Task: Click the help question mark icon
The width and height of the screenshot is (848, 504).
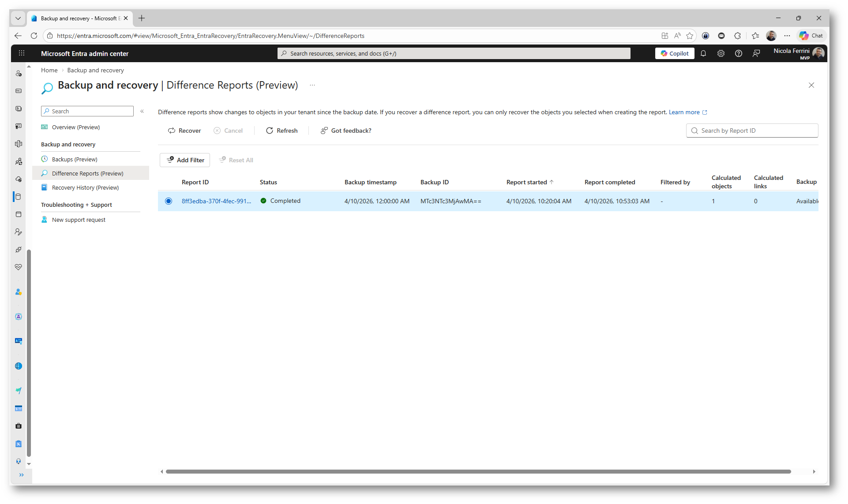Action: click(x=738, y=53)
